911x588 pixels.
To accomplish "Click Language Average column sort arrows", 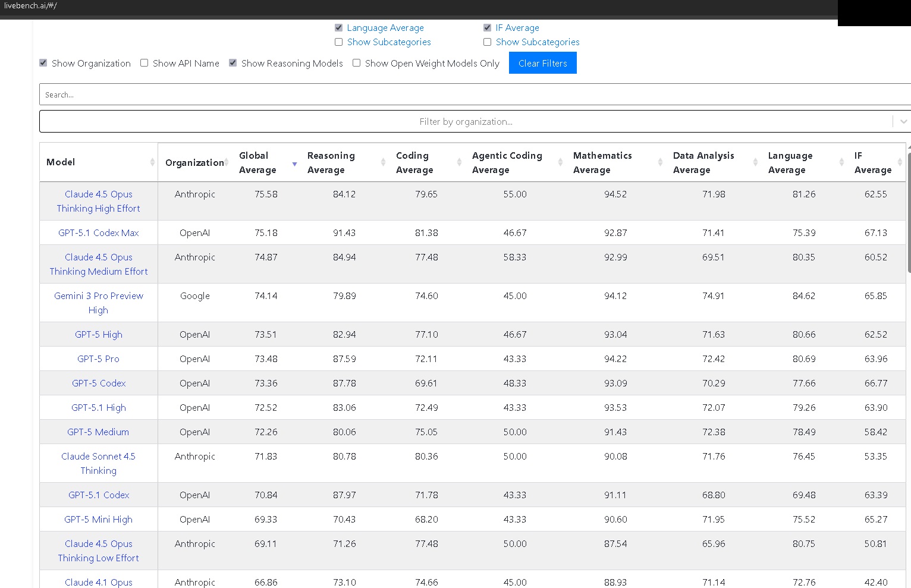I will coord(841,162).
